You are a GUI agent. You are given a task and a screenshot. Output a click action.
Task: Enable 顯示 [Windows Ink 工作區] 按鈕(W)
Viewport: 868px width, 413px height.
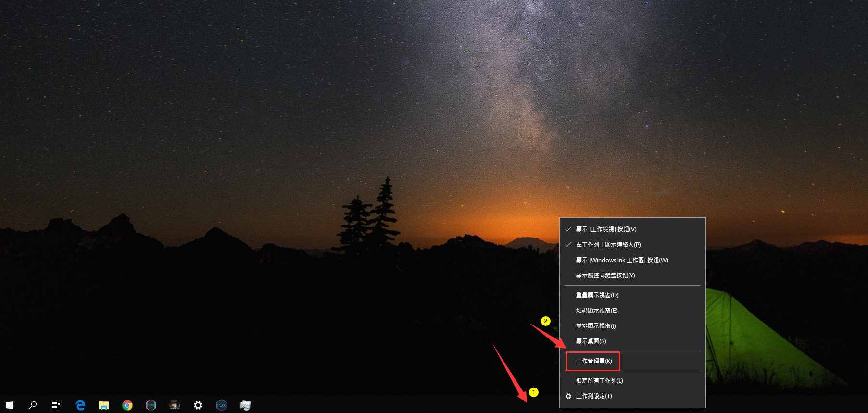click(632, 260)
